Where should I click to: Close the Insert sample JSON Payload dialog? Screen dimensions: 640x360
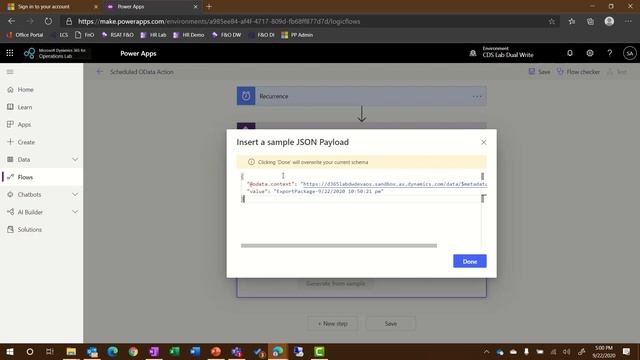coord(484,142)
